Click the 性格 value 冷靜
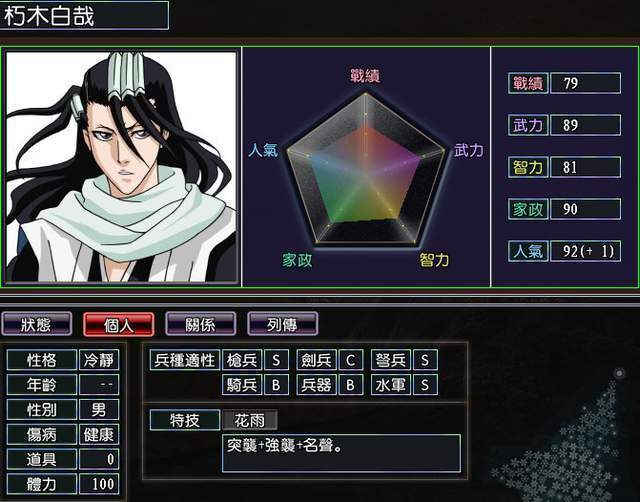 (x=99, y=360)
